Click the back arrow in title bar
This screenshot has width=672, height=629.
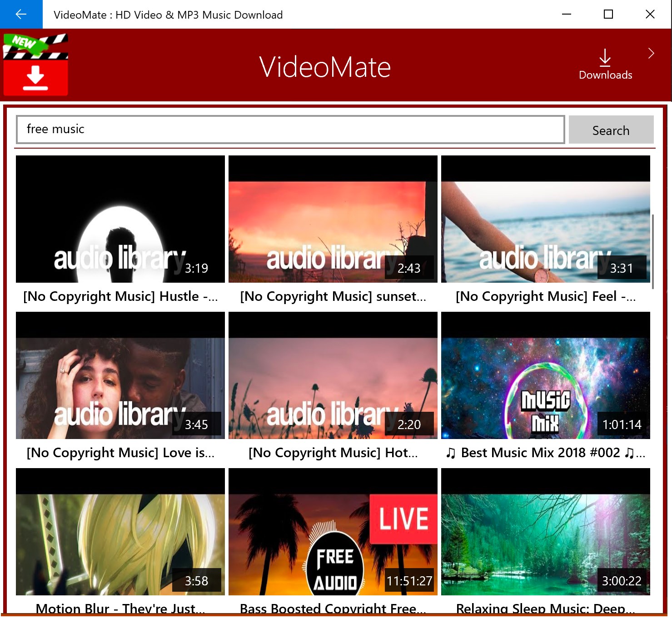pos(21,14)
